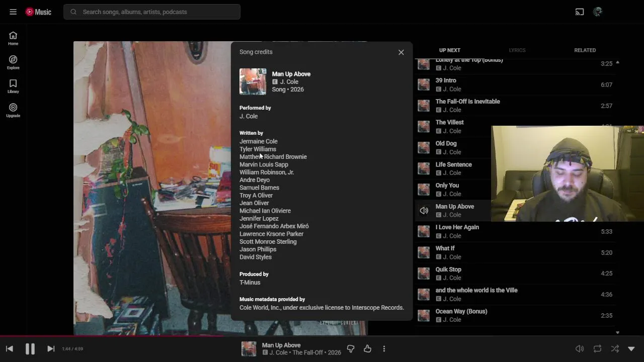
Task: Click the Quik Stop album thumbnail
Action: (x=424, y=274)
